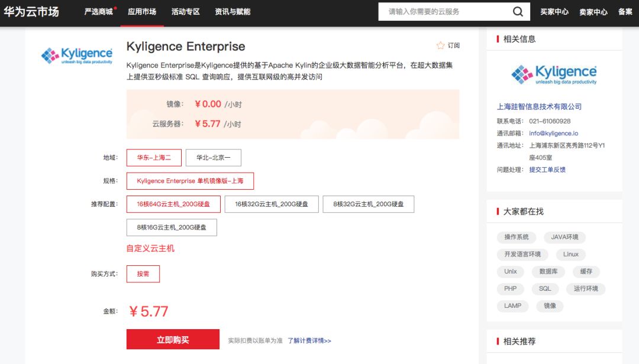Image resolution: width=639 pixels, height=364 pixels.
Task: Click the search magnifier icon
Action: pos(518,11)
